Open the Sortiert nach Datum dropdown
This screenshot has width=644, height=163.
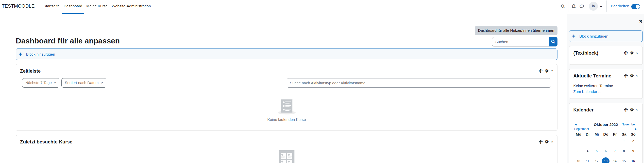[84, 83]
